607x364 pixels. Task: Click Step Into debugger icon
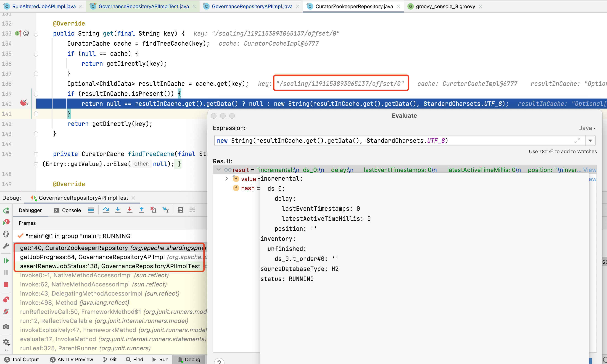pos(118,210)
